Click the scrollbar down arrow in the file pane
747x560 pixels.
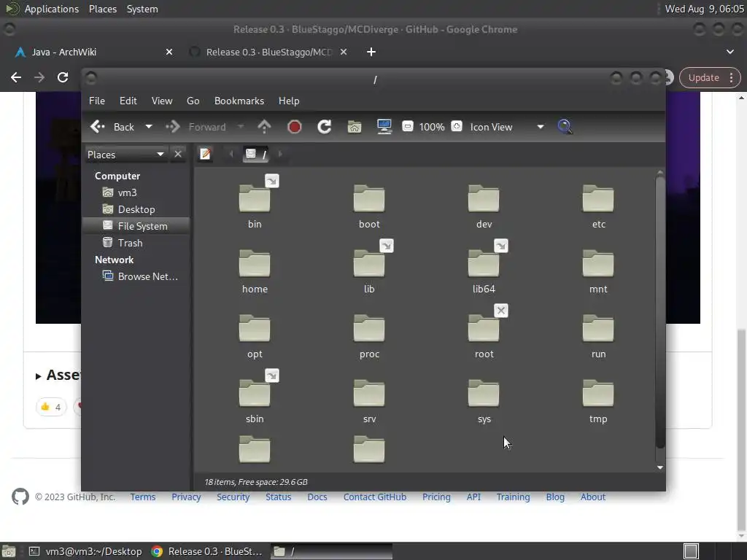click(659, 467)
